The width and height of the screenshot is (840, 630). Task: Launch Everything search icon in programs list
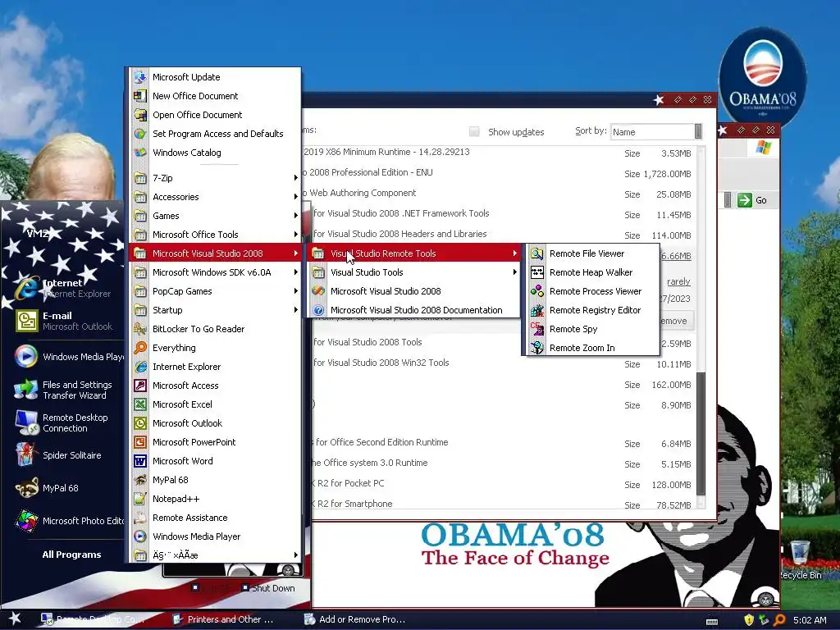click(x=140, y=348)
